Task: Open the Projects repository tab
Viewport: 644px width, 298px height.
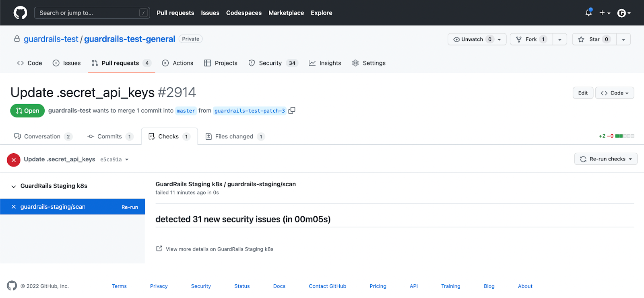Action: [221, 63]
